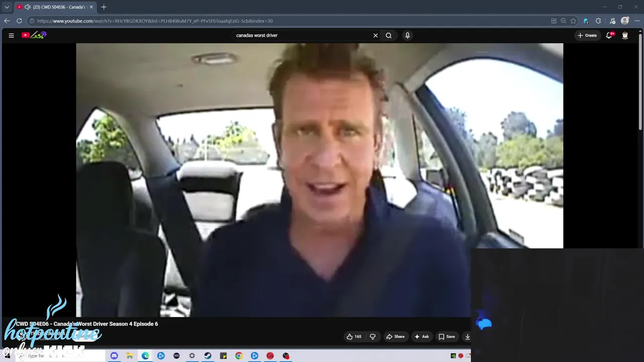The height and width of the screenshot is (362, 644).
Task: Run search with the magnifier button
Action: 388,35
